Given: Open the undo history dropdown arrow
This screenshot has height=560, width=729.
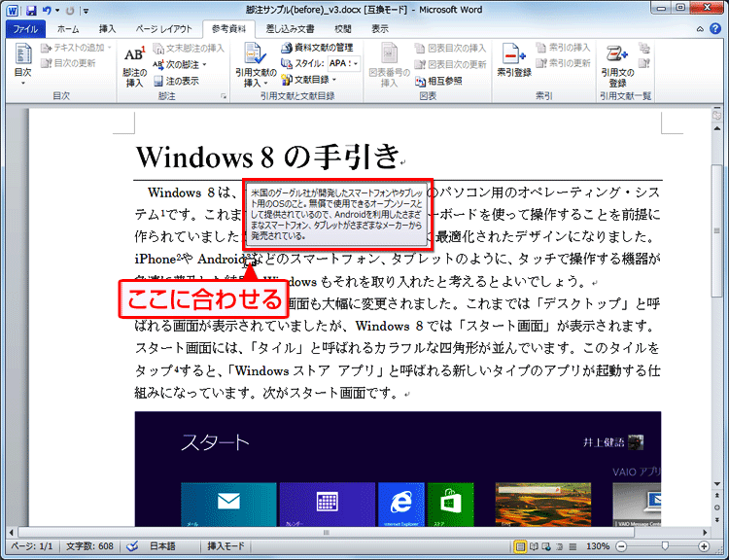Looking at the screenshot, I should point(57,10).
